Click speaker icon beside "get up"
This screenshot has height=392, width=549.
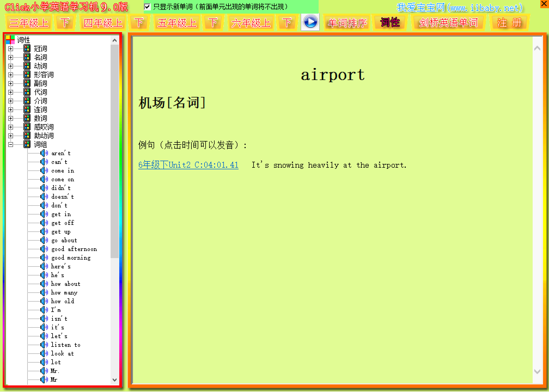44,232
